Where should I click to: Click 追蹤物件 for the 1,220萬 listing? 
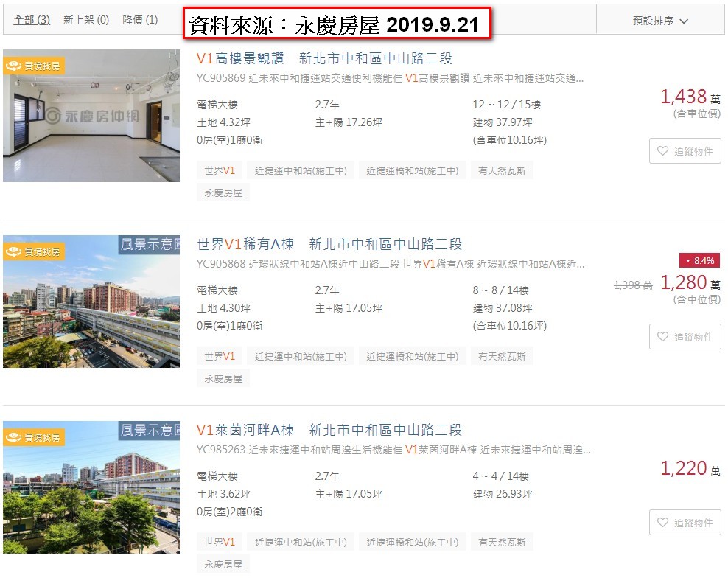tap(685, 523)
